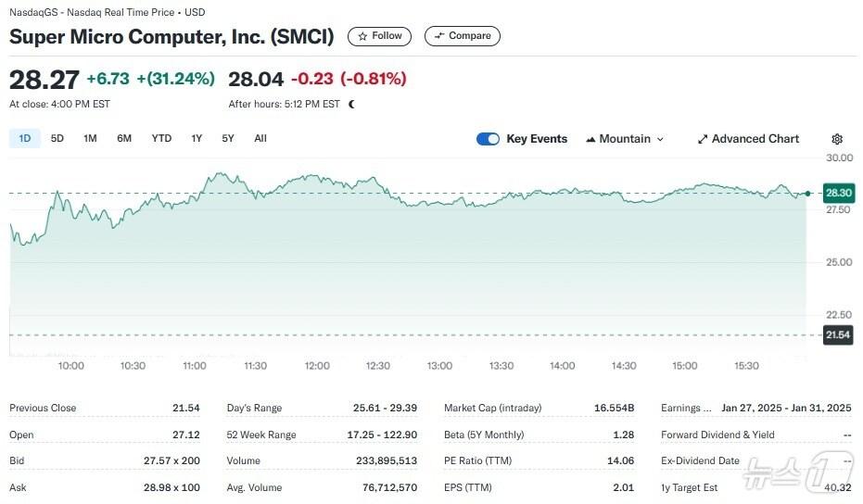This screenshot has height=504, width=863.
Task: Click the chart settings gear icon
Action: [837, 139]
